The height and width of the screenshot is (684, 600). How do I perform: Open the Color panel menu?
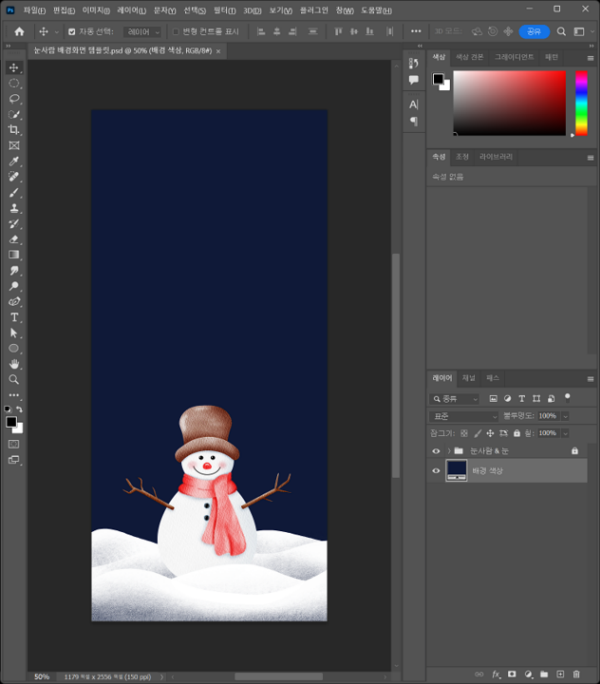pyautogui.click(x=590, y=58)
